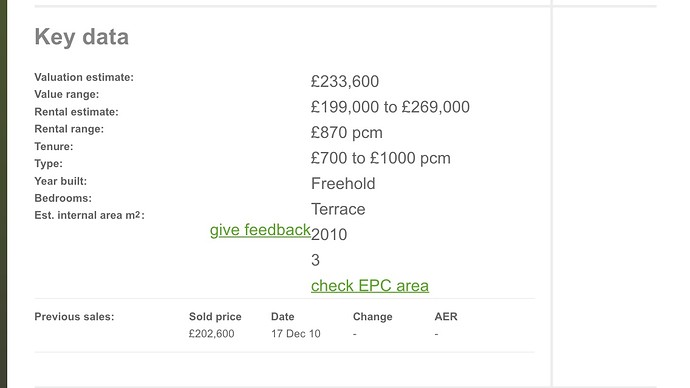Viewport: 690px width, 388px height.
Task: Click the Sold price column header
Action: [215, 317]
